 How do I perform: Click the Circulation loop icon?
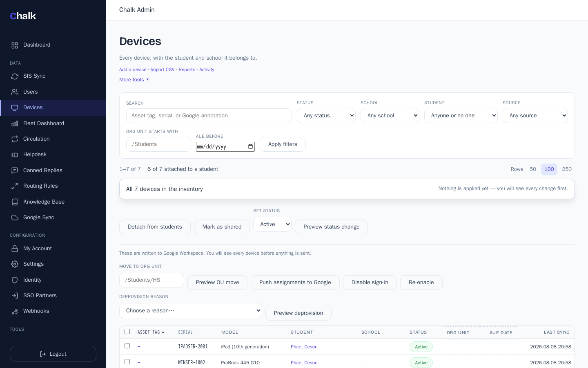point(15,139)
